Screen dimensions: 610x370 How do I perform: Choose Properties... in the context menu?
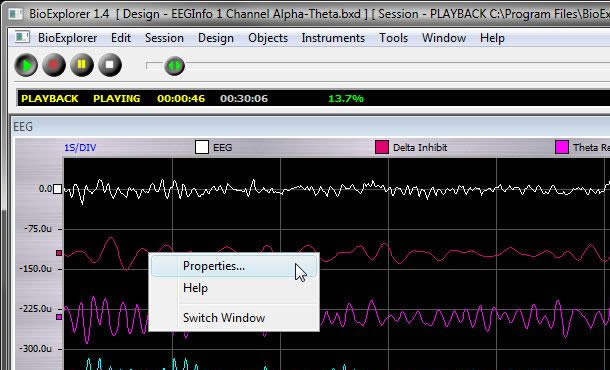tap(234, 266)
